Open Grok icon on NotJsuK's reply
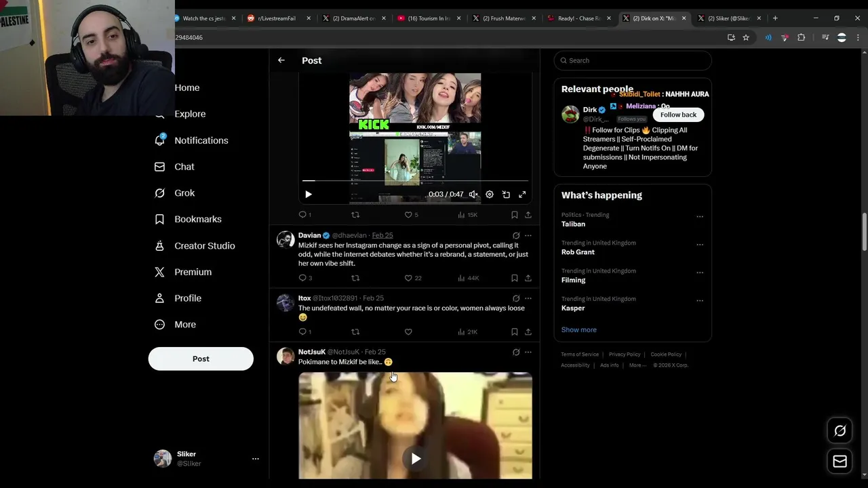Image resolution: width=868 pixels, height=488 pixels. point(516,352)
